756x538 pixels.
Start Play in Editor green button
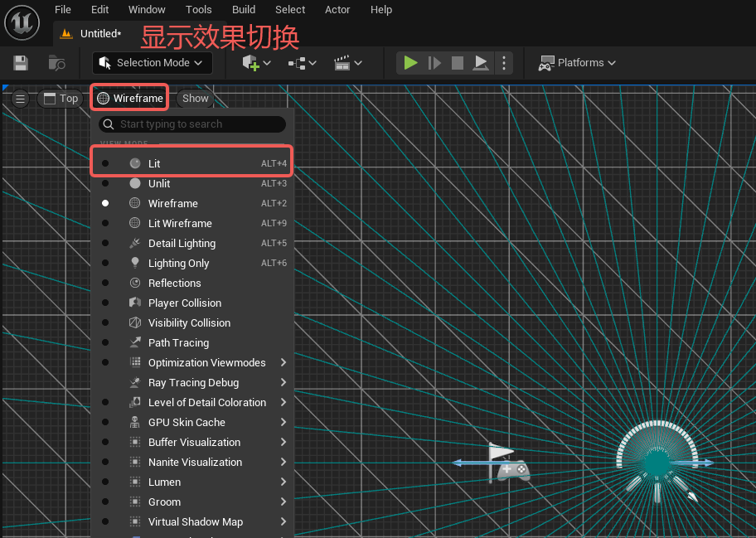[x=410, y=63]
